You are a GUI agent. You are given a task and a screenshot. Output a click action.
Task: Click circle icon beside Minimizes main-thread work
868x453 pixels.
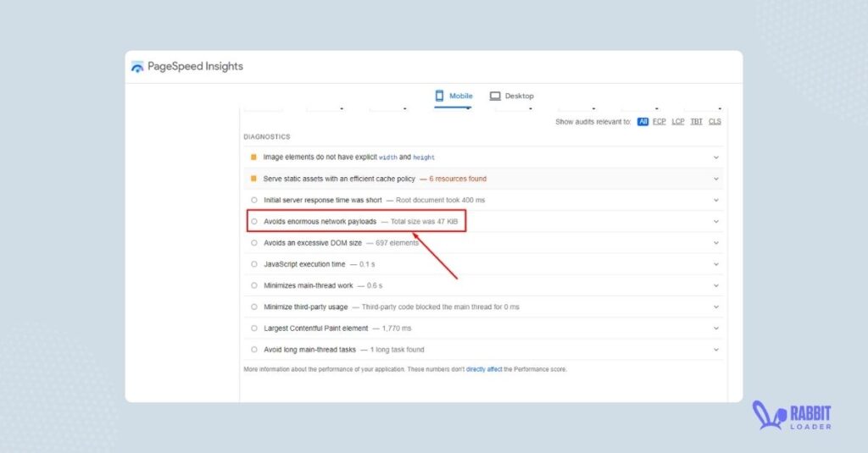254,285
